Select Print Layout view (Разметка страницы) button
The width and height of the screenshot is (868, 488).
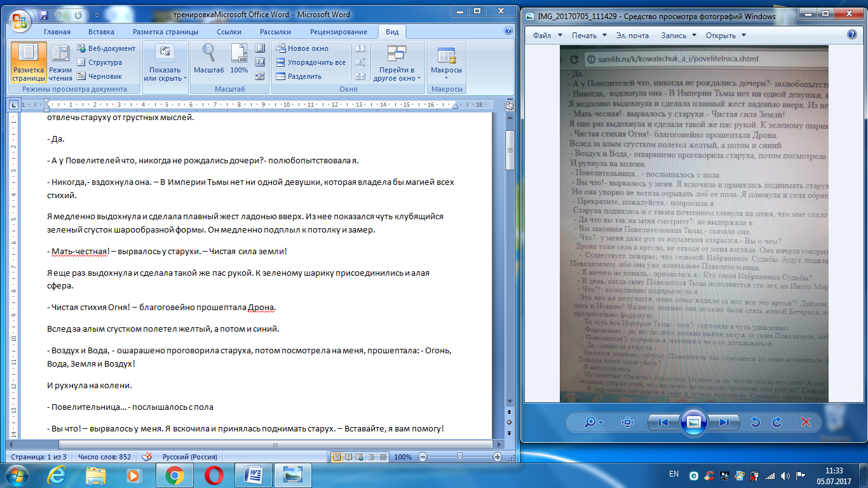click(x=29, y=63)
